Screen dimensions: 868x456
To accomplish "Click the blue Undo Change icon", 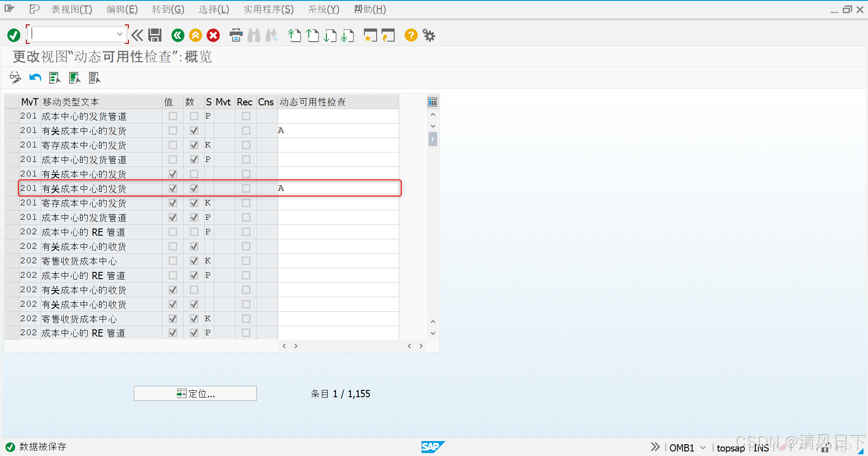I will (x=35, y=78).
